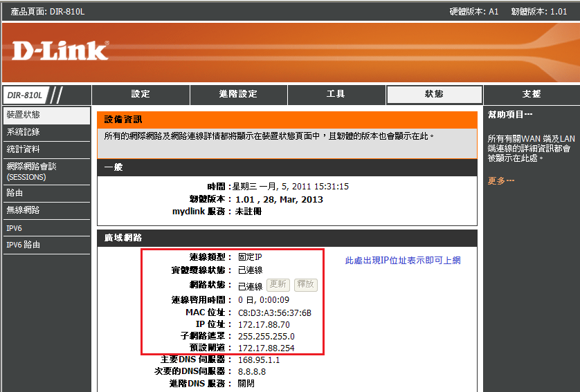Click the 更多 help link
580x392 pixels.
(501, 180)
